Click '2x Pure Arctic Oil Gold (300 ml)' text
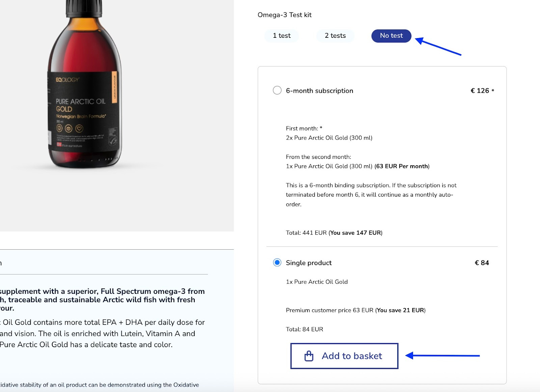540x392 pixels. pyautogui.click(x=329, y=138)
